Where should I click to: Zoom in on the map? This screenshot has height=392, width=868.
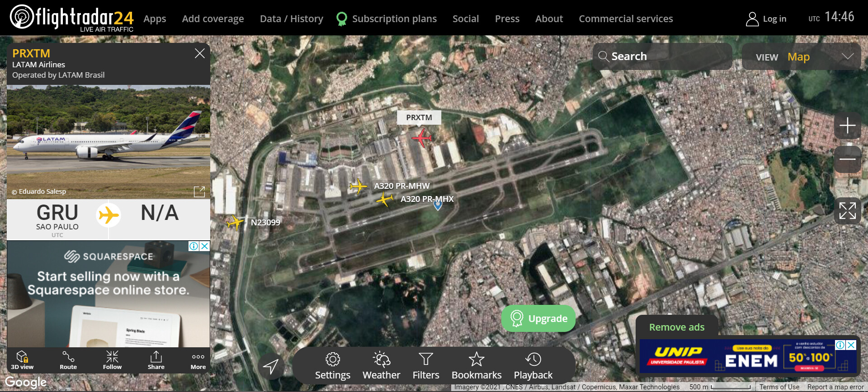point(848,126)
